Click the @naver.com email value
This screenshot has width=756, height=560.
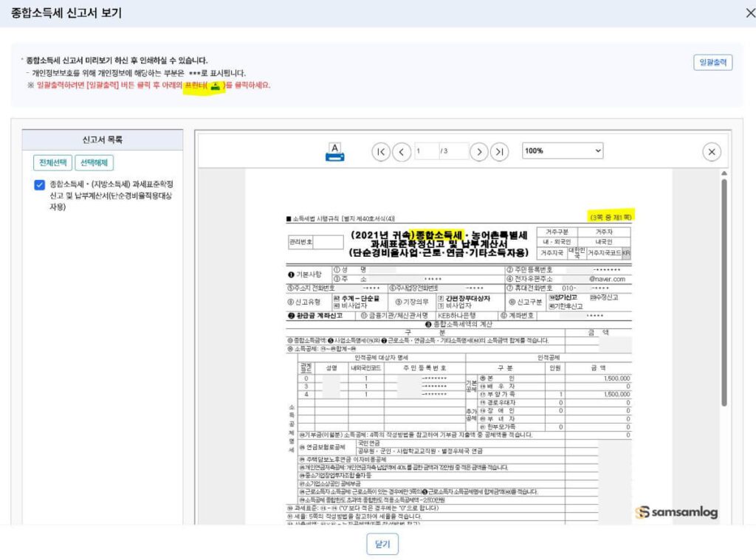tap(607, 279)
